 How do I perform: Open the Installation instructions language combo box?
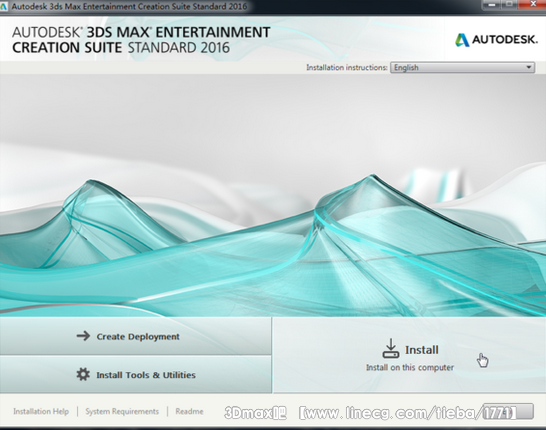[462, 67]
